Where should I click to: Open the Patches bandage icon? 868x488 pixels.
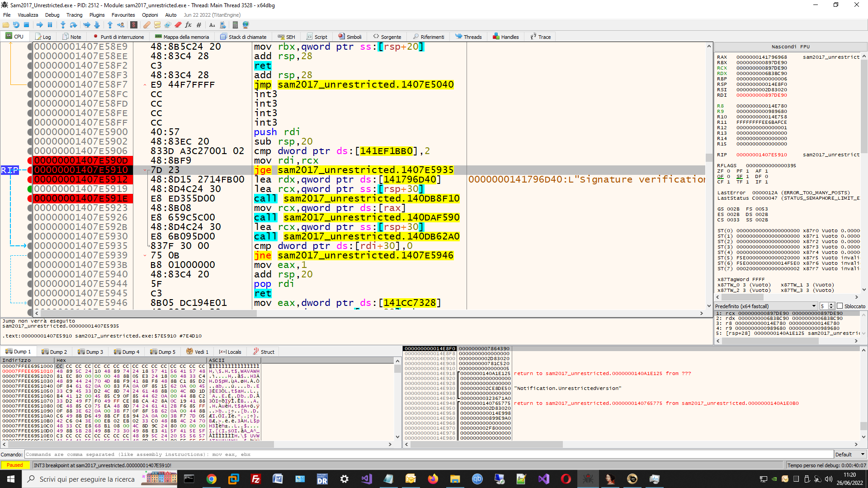[x=147, y=25]
